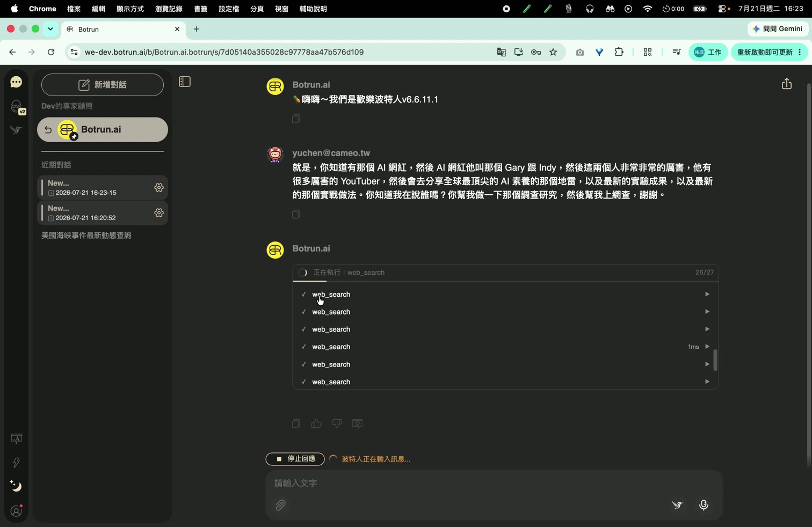Select the Botrun browser tab
The image size is (812, 527).
coord(124,29)
